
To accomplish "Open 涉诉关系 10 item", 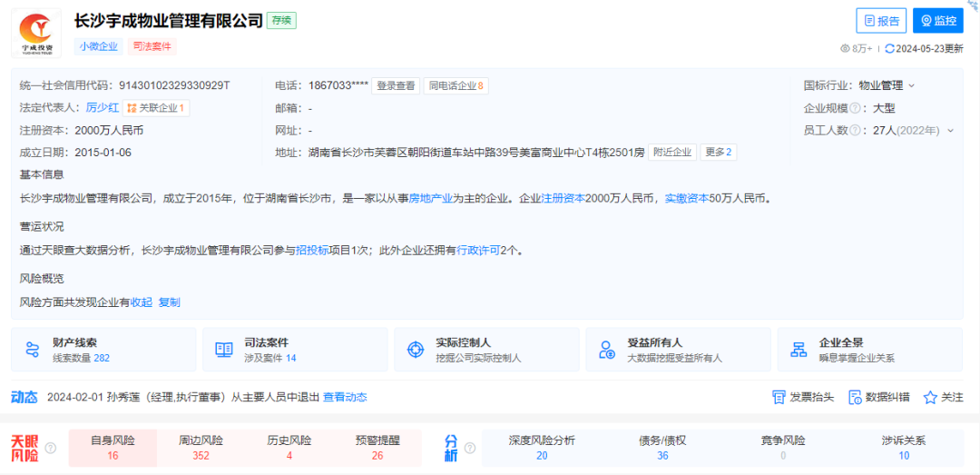I will 904,448.
